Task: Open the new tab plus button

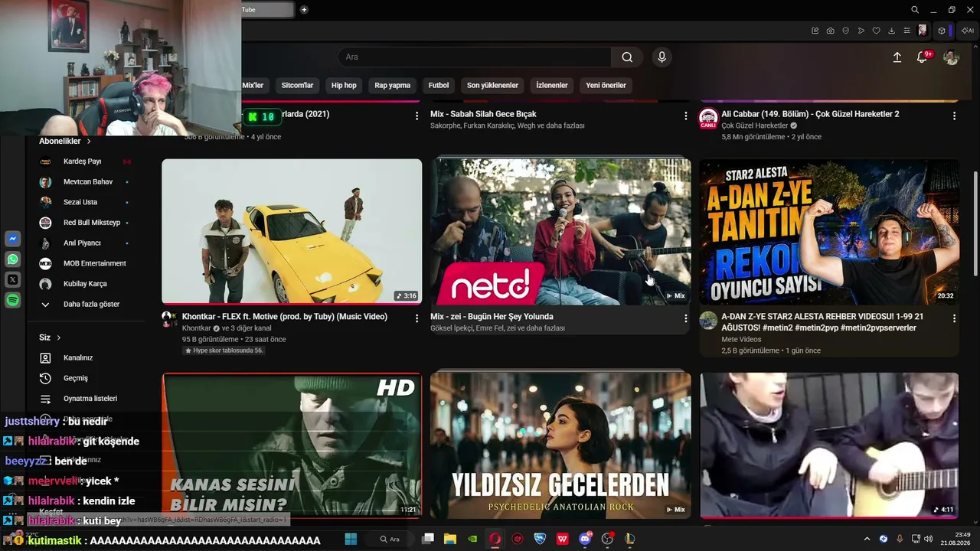Action: [x=304, y=10]
